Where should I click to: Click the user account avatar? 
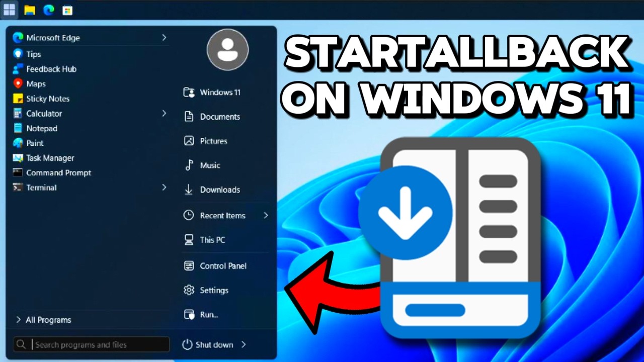[x=227, y=49]
